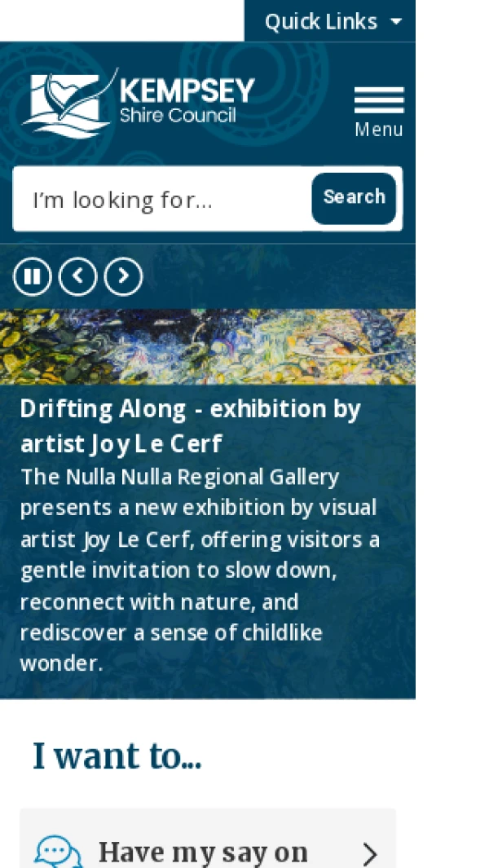Open the hamburger menu icon

pos(379,100)
